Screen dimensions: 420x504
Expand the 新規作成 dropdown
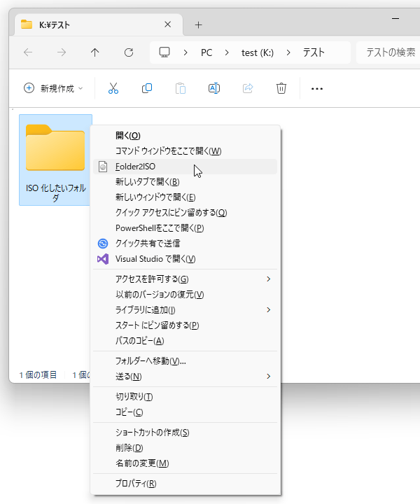pos(53,88)
